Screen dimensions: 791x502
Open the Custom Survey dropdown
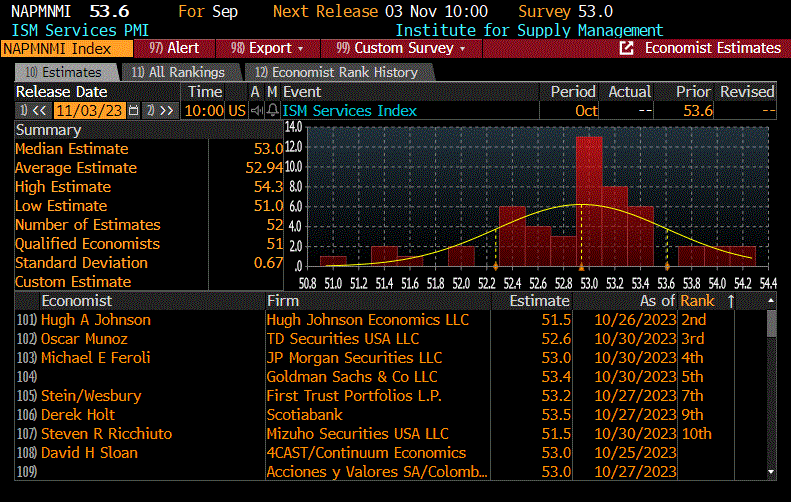click(x=401, y=48)
